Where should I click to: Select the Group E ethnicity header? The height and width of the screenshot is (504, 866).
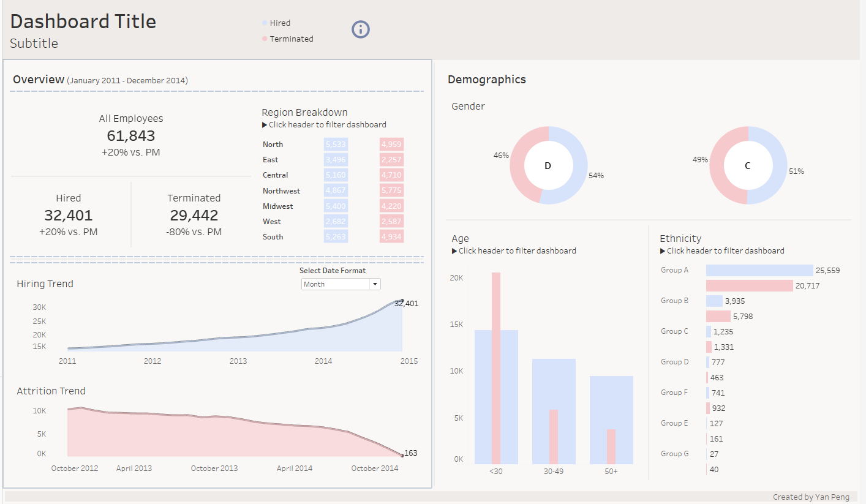point(675,423)
